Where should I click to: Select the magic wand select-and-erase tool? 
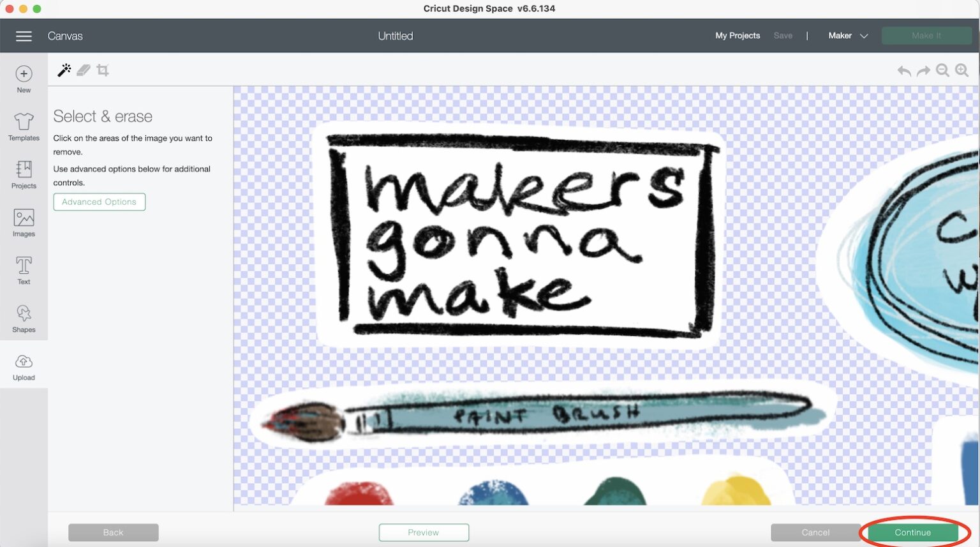coord(64,70)
